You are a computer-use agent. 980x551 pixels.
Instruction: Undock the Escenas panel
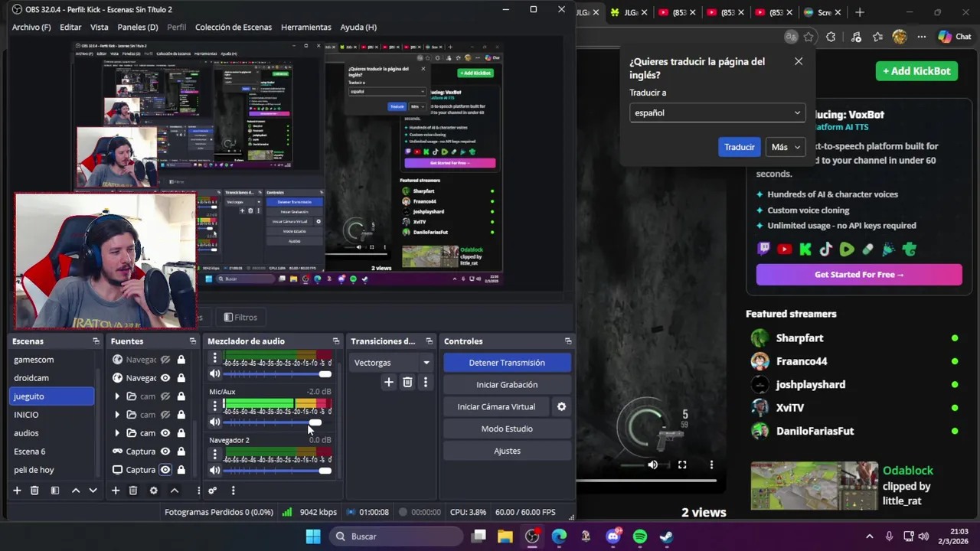coord(96,341)
